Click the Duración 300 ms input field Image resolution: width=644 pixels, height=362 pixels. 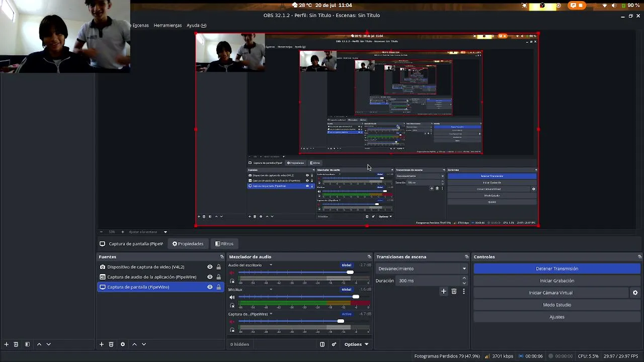[429, 281]
